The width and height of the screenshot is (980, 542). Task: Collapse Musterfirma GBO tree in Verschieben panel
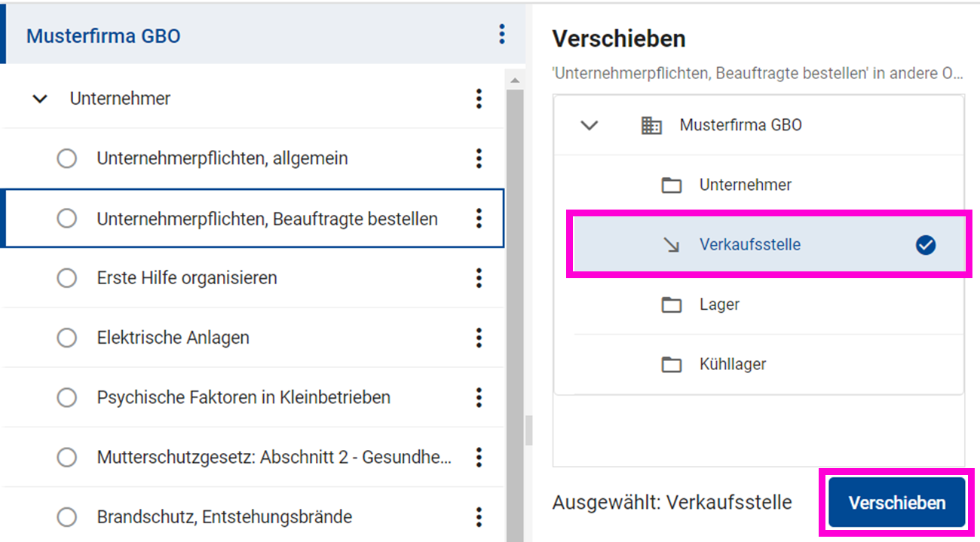pyautogui.click(x=589, y=125)
